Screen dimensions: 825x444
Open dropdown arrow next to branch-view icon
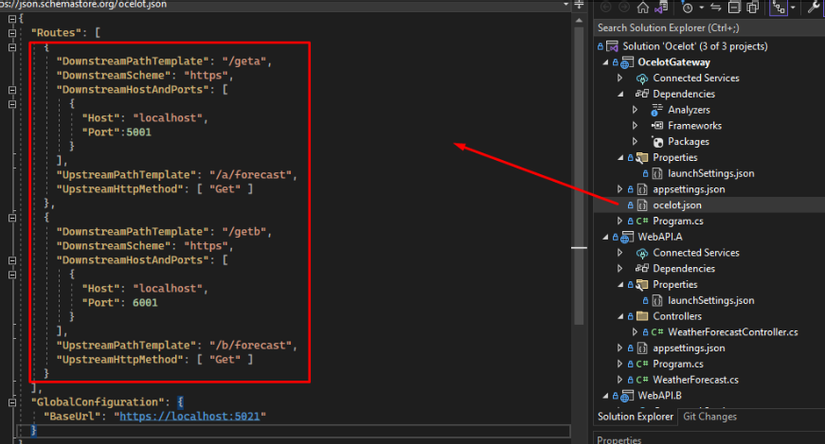click(x=793, y=8)
